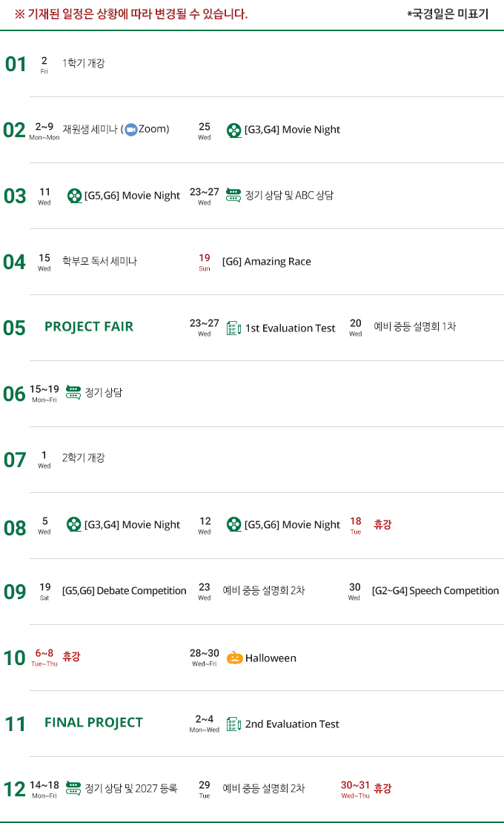This screenshot has height=823, width=504.
Task: Select the FINAL PROJECT heading
Action: 93,723
